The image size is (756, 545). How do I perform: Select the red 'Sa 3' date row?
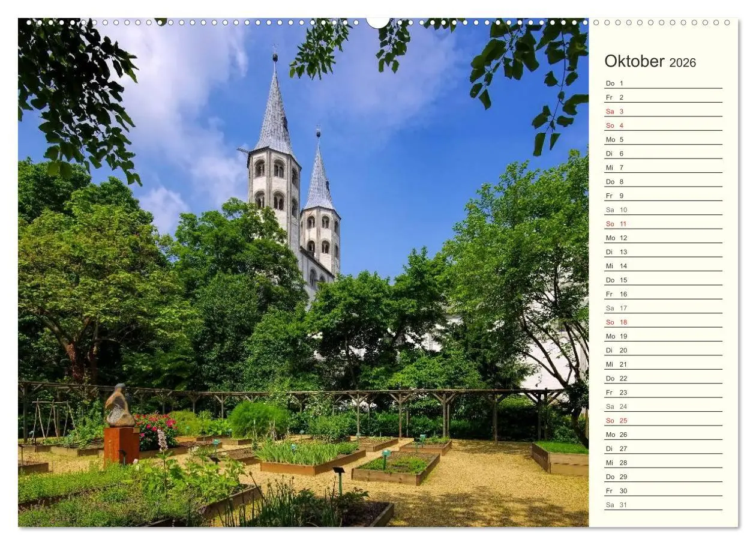pyautogui.click(x=663, y=111)
